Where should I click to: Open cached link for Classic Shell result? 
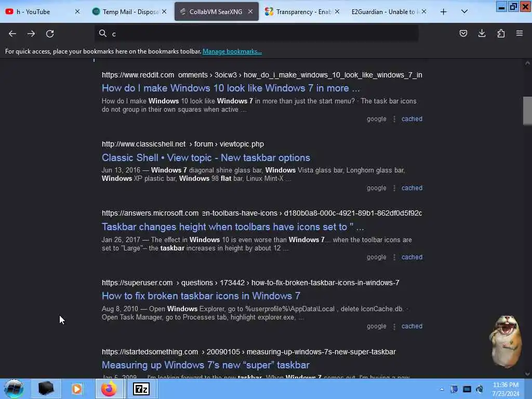coord(412,188)
